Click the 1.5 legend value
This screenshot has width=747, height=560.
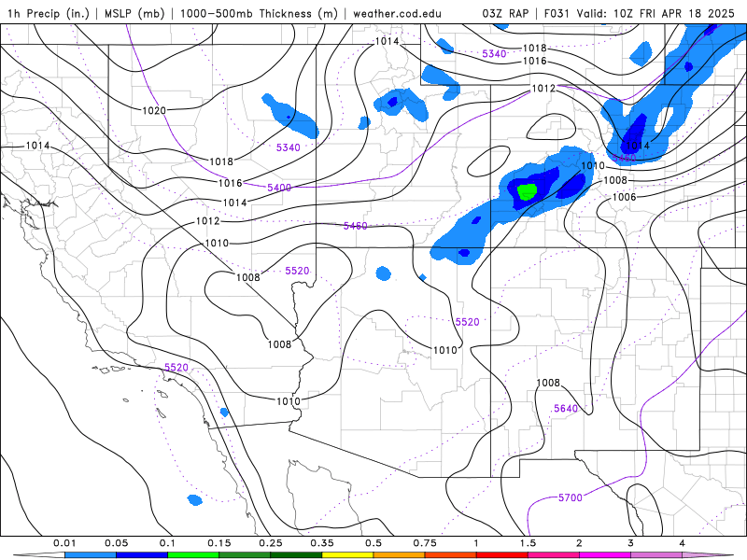[528, 543]
